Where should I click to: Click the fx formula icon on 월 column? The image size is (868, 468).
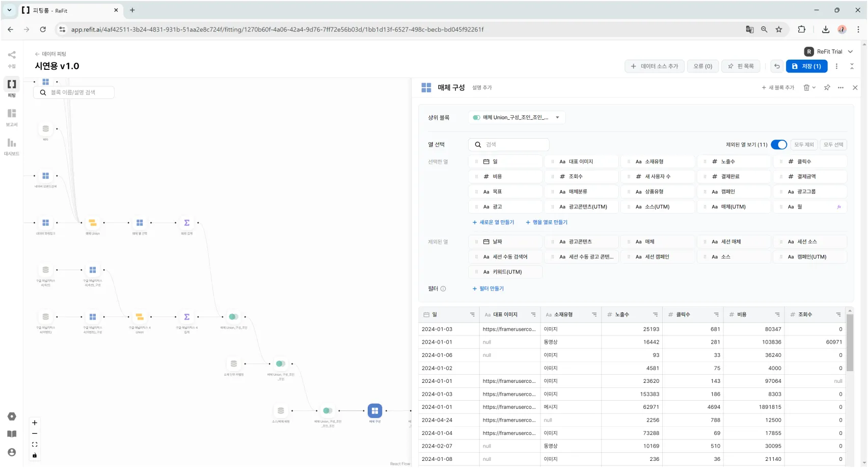(x=839, y=206)
